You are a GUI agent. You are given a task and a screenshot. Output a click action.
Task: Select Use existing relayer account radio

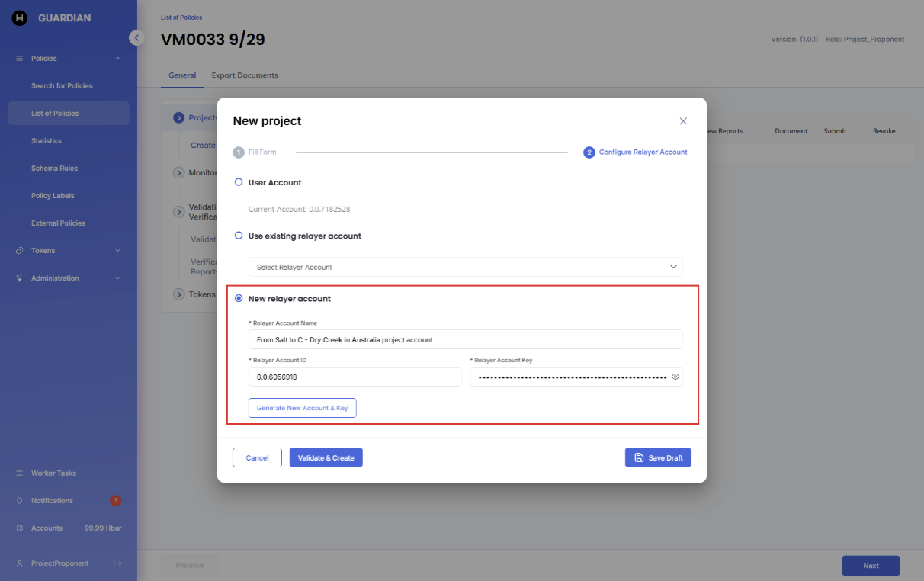point(239,236)
